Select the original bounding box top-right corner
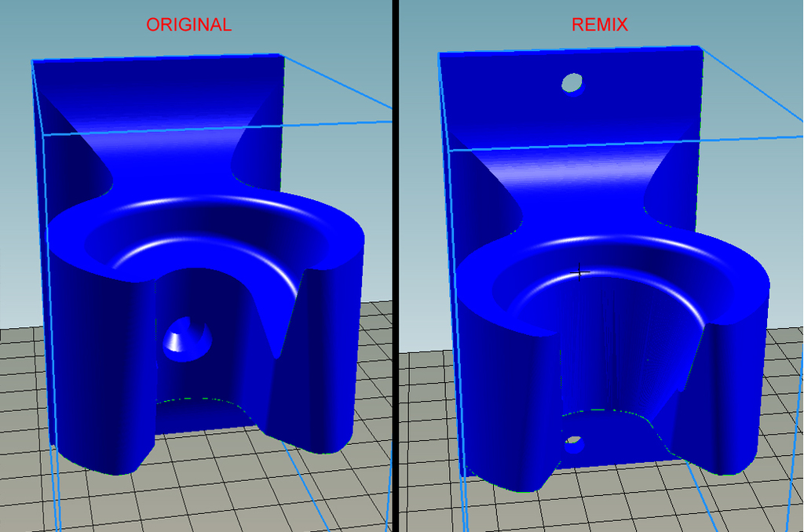Viewport: 804px width, 532px height. [x=281, y=54]
